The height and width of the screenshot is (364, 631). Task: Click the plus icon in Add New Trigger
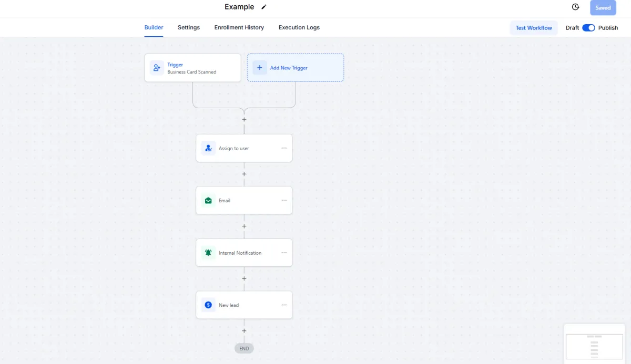click(260, 68)
